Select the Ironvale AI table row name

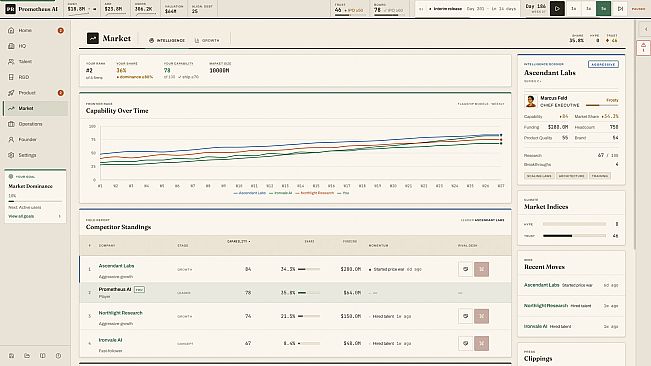click(110, 340)
